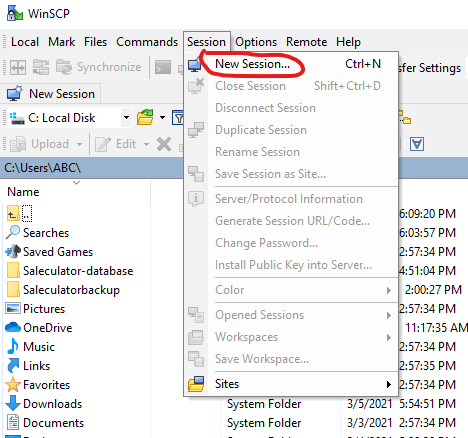Image resolution: width=468 pixels, height=438 pixels.
Task: Select the Saved Games folder
Action: click(x=49, y=252)
